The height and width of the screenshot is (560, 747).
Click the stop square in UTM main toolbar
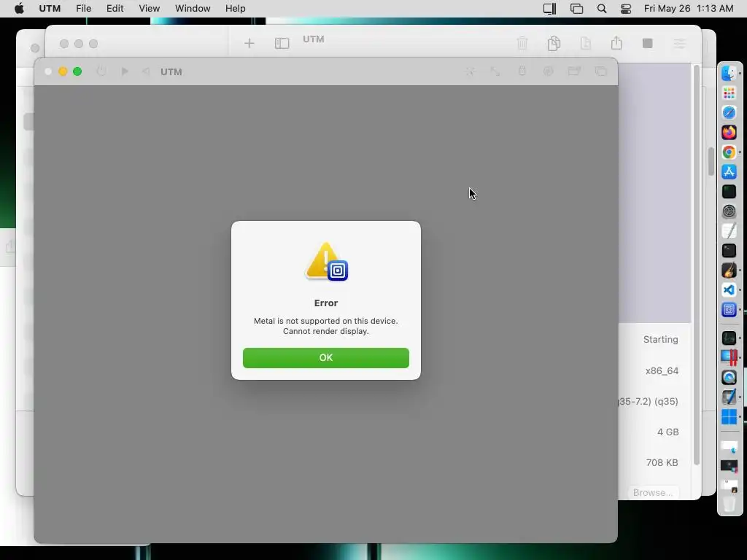(x=648, y=43)
